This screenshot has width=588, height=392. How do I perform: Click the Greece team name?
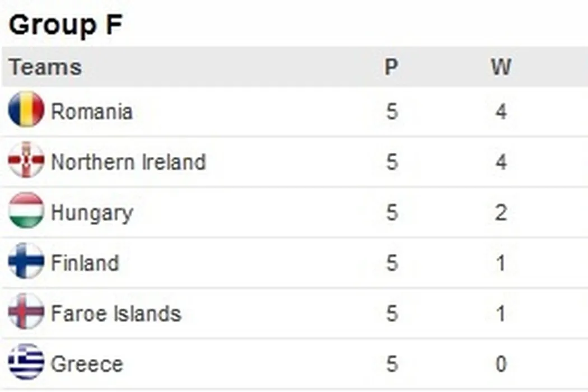[x=87, y=364]
